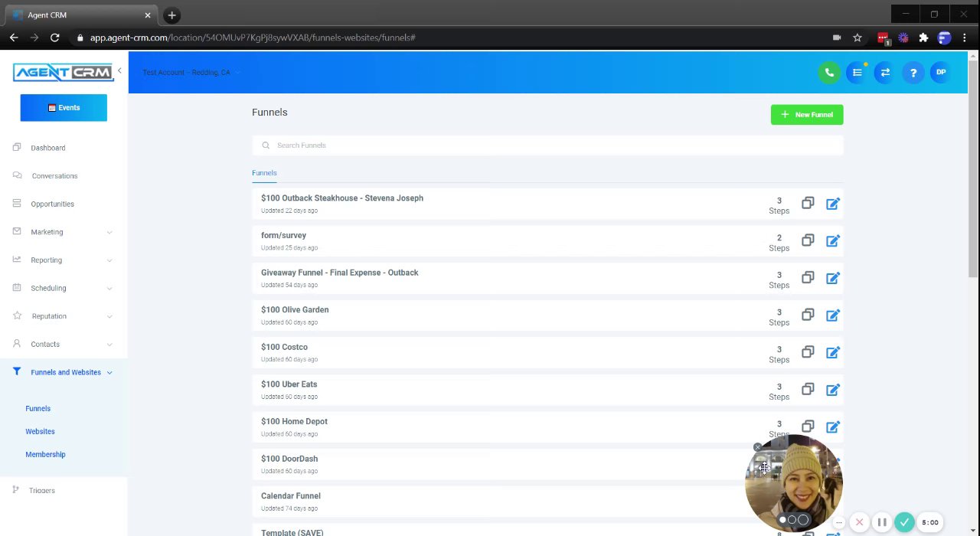
Task: Open the Calendar Funnel
Action: click(291, 496)
